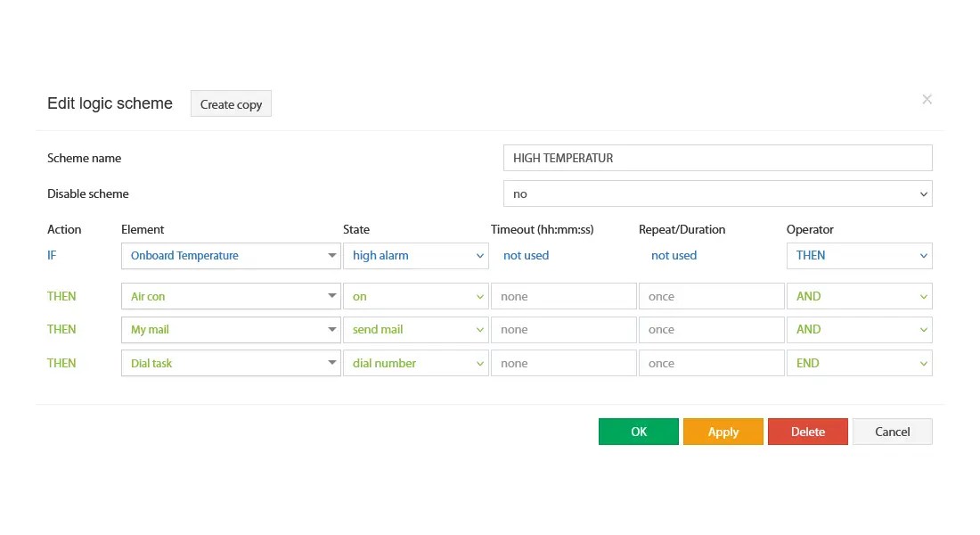This screenshot has height=535, width=980.
Task: Open the My mail element dropdown
Action: [231, 330]
